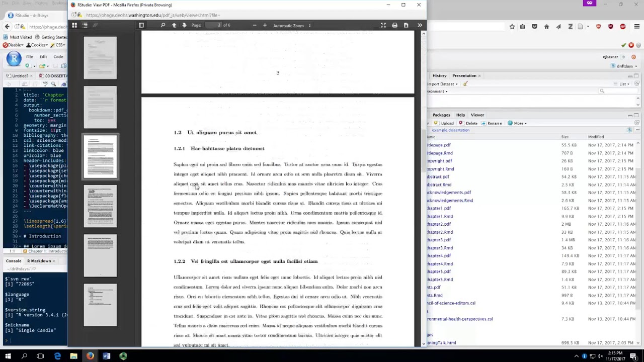
Task: Open environmental-health-perspectives.csl file
Action: (x=460, y=319)
